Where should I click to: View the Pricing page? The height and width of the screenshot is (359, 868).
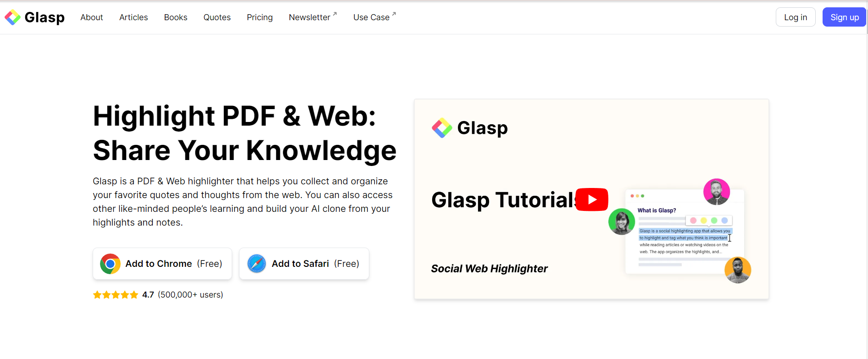260,17
